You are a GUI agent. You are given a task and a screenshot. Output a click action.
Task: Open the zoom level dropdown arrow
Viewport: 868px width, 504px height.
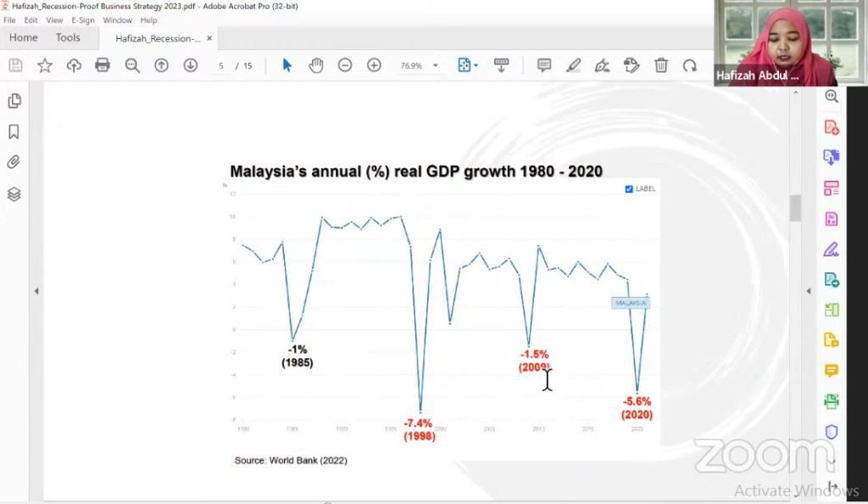coord(436,65)
